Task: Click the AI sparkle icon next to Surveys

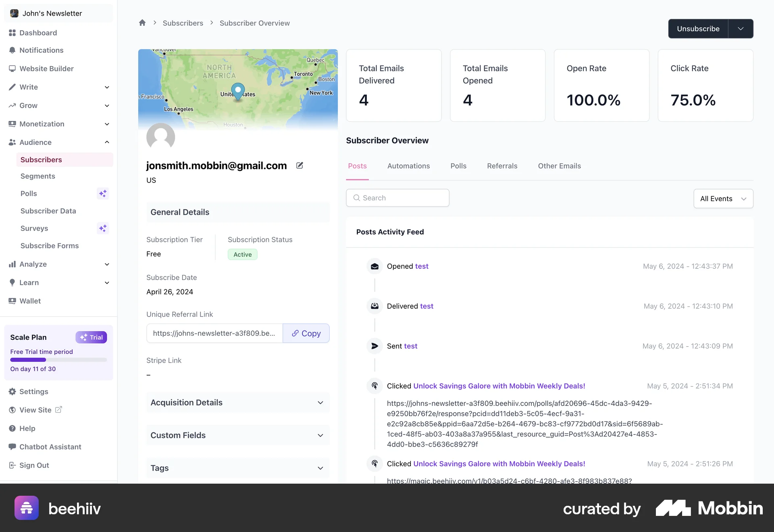Action: pos(102,228)
